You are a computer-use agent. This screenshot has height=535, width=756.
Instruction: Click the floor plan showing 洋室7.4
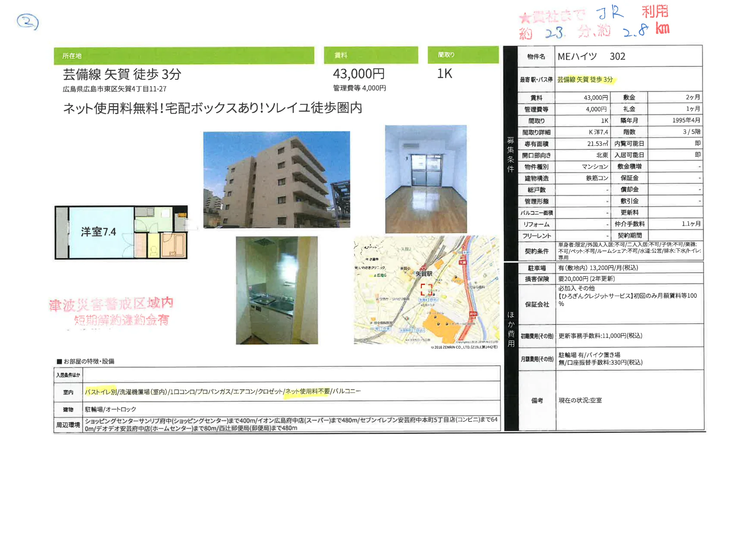[x=121, y=232]
